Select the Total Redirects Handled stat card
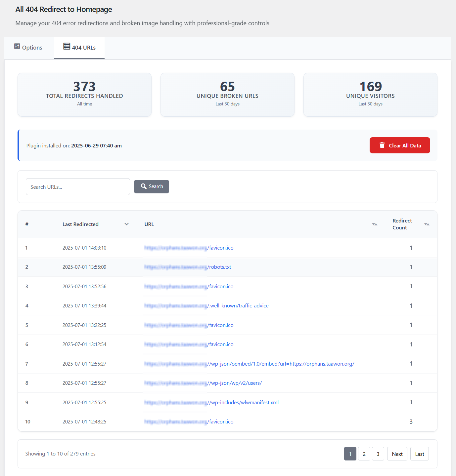Viewport: 456px width, 476px height. click(x=84, y=95)
